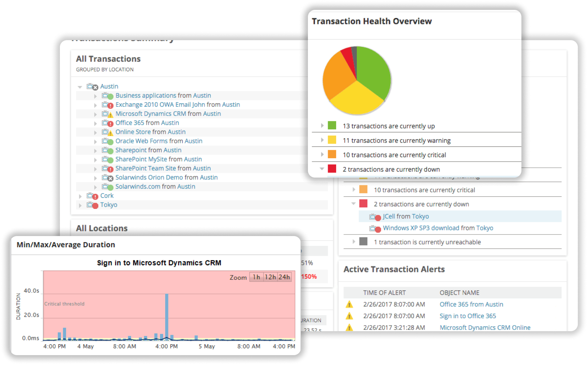Click the red 150% value
Viewport: 588px width, 365px height.
[309, 277]
